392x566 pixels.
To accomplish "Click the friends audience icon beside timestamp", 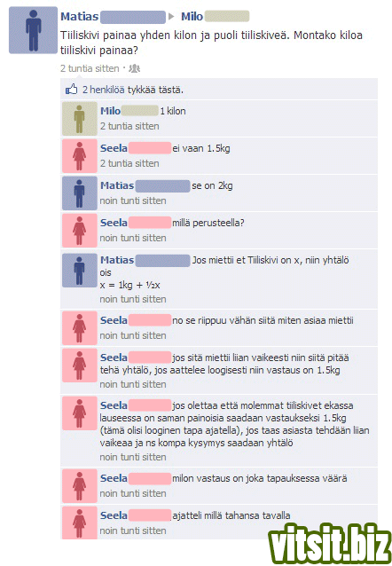I will [135, 68].
